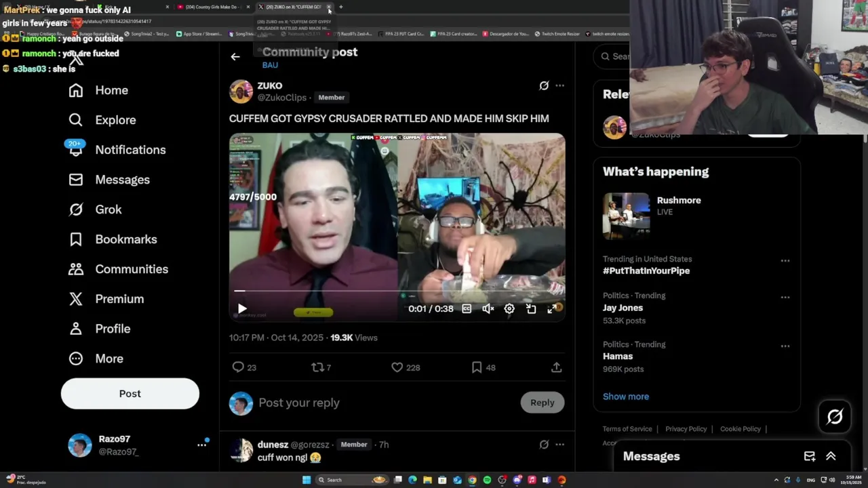
Task: Open Razo97 account options menu
Action: (x=201, y=445)
